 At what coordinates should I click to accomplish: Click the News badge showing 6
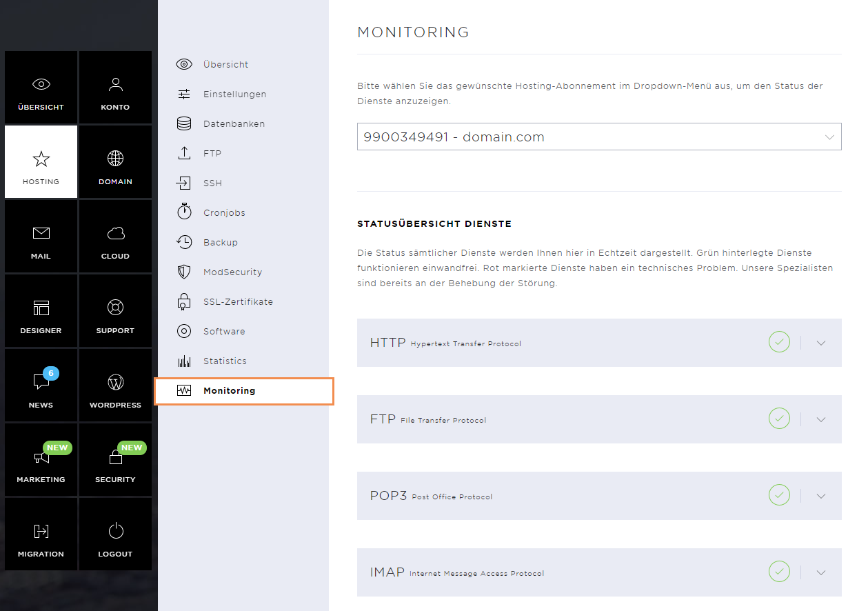tap(51, 374)
